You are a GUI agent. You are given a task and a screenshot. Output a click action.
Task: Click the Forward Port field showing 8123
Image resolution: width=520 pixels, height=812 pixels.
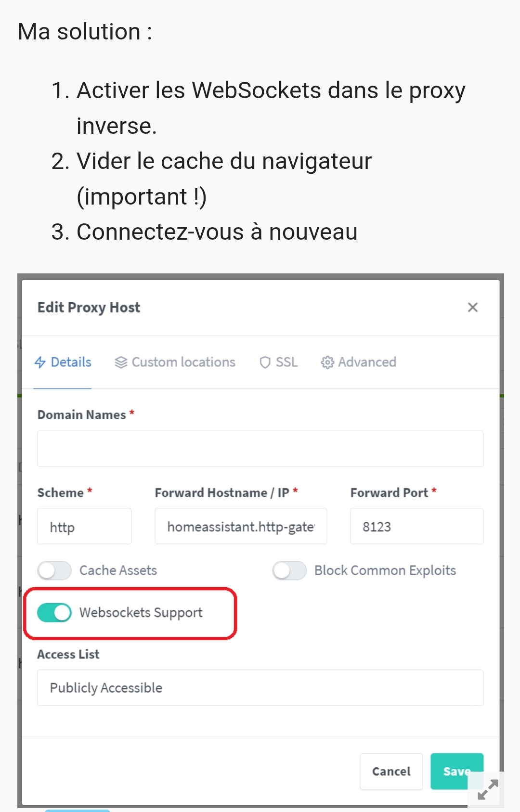(x=416, y=526)
